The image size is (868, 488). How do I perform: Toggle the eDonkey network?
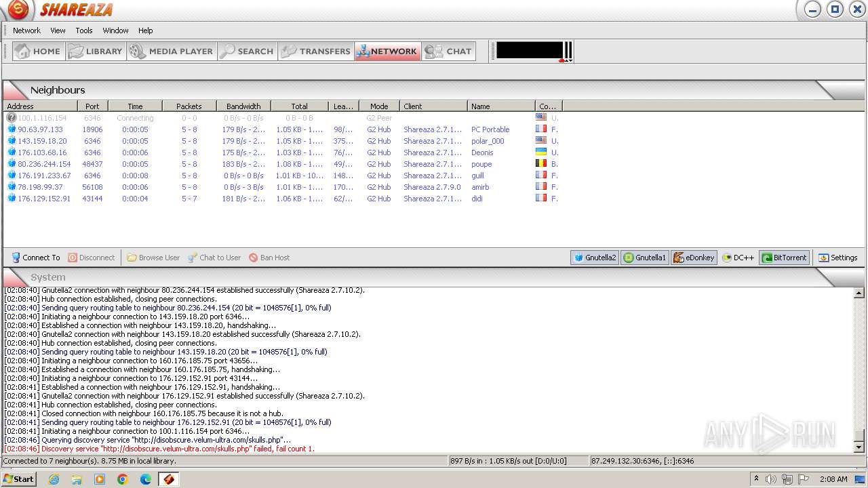(x=694, y=258)
